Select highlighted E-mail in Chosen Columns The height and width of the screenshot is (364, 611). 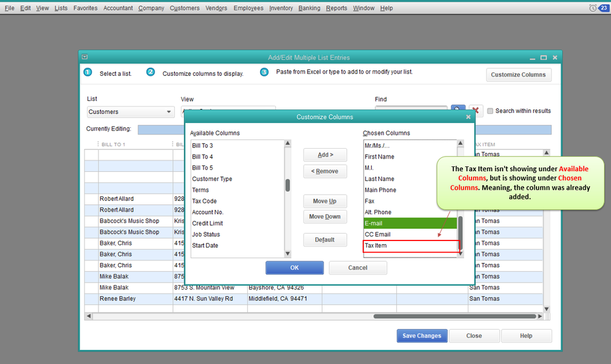[x=410, y=223]
